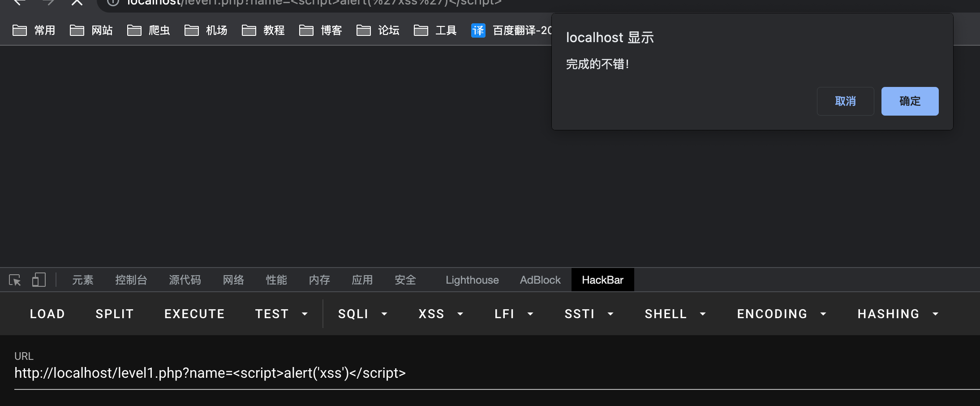
Task: Open the 爬虫 bookmark folder
Action: [x=149, y=30]
